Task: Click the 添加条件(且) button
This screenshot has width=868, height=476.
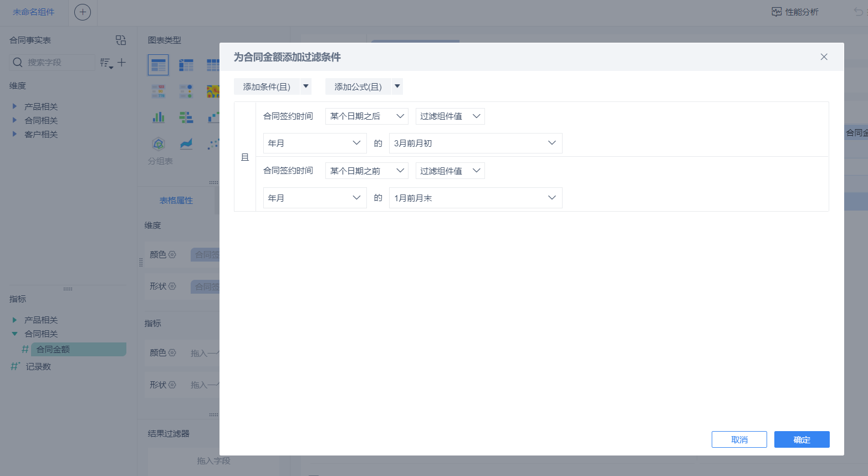Action: click(267, 87)
